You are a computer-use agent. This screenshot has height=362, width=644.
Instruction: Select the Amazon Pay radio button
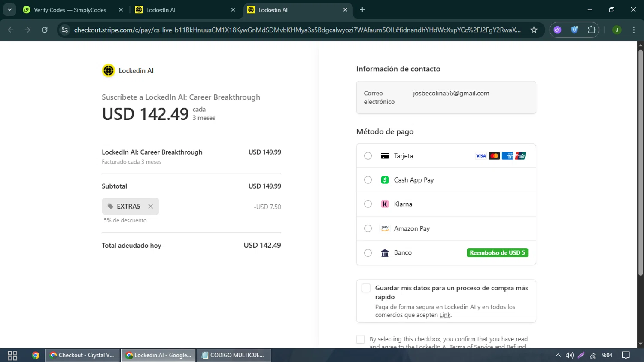click(368, 228)
